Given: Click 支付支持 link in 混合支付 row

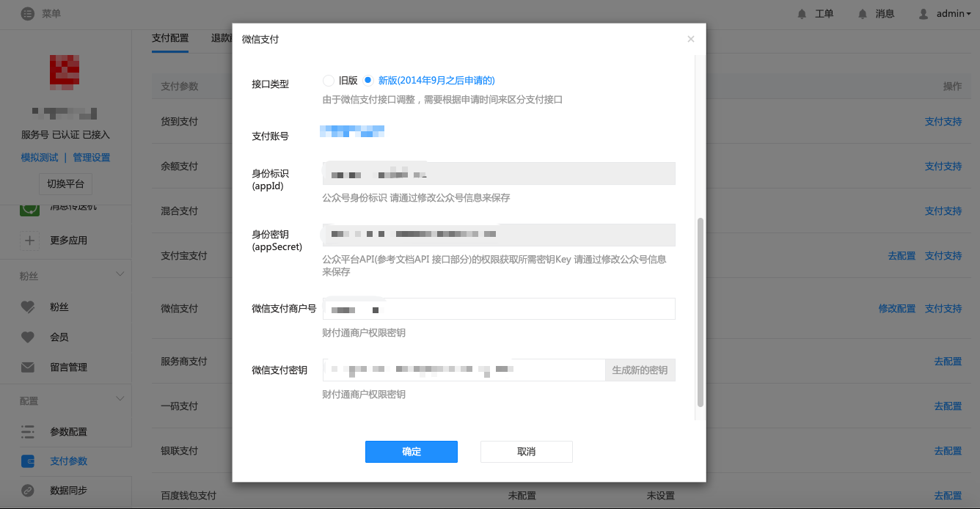Looking at the screenshot, I should pos(943,211).
